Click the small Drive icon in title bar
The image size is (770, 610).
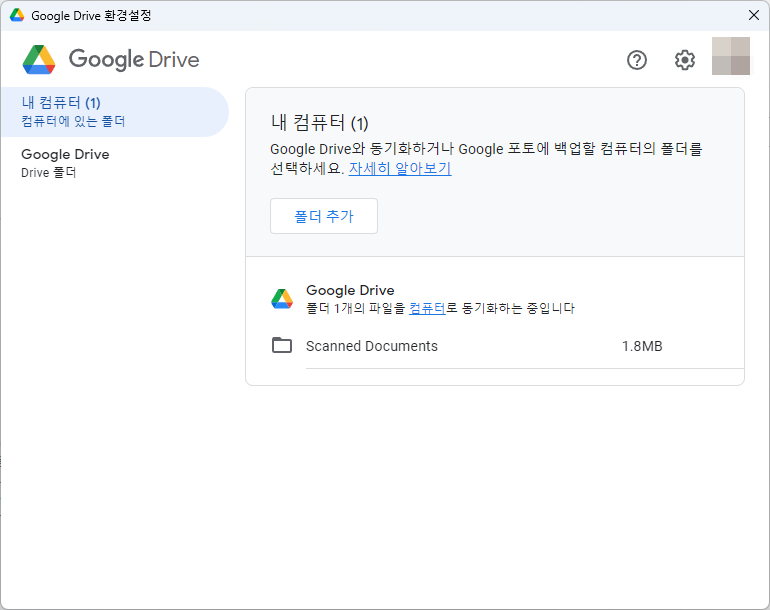coord(17,16)
